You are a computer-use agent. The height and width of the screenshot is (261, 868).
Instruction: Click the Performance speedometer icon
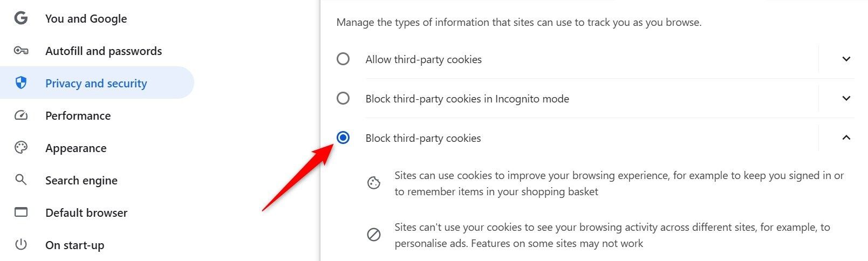pyautogui.click(x=21, y=115)
